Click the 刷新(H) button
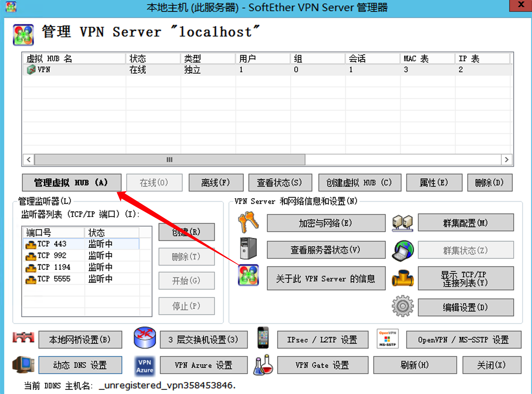The height and width of the screenshot is (394, 532). [415, 365]
